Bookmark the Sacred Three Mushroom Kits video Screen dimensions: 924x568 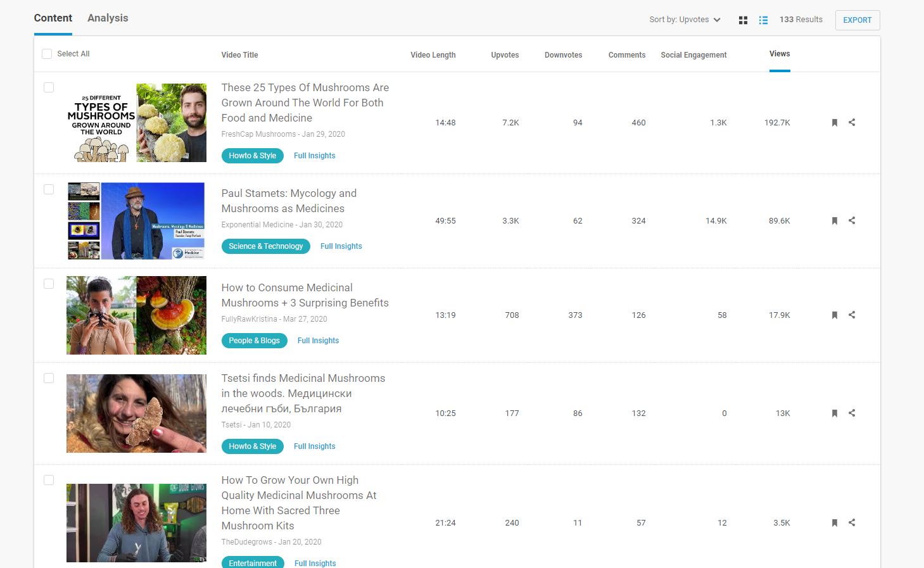834,523
